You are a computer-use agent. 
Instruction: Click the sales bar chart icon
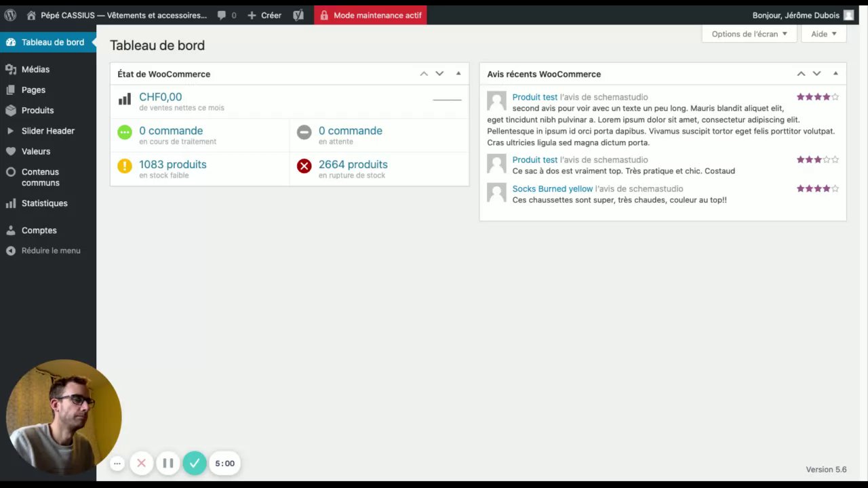[125, 99]
